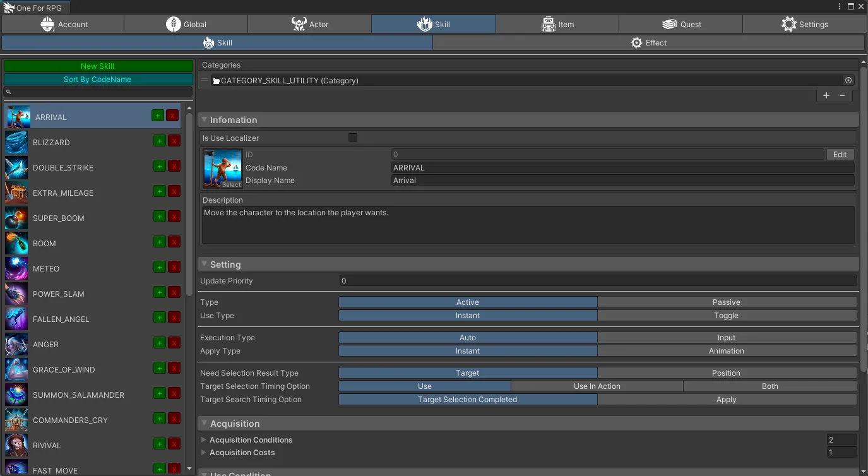Click the object picker icon in Categories row
Image resolution: width=868 pixels, height=476 pixels.
pyautogui.click(x=848, y=80)
